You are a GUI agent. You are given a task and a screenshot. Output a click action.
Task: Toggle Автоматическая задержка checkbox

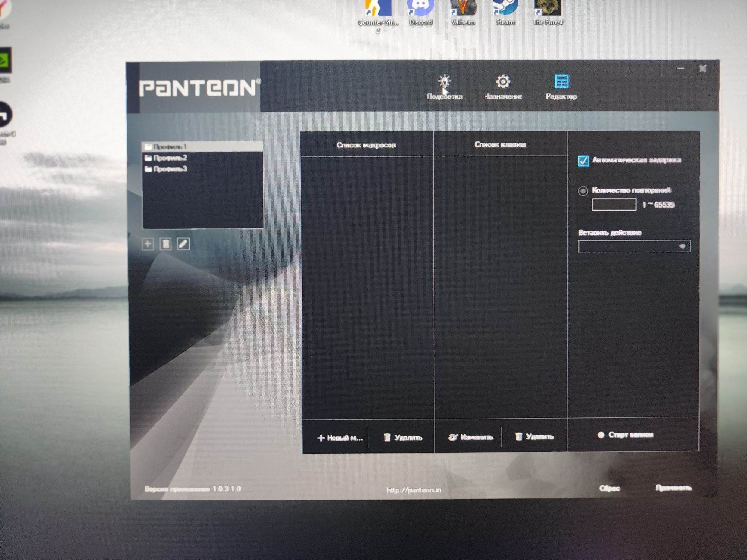[583, 161]
